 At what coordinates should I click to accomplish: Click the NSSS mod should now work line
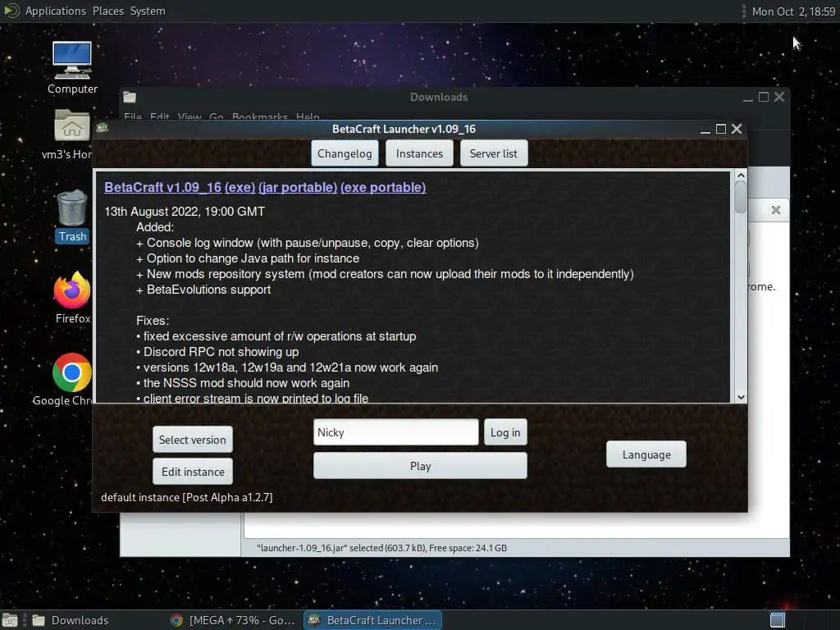coord(243,382)
